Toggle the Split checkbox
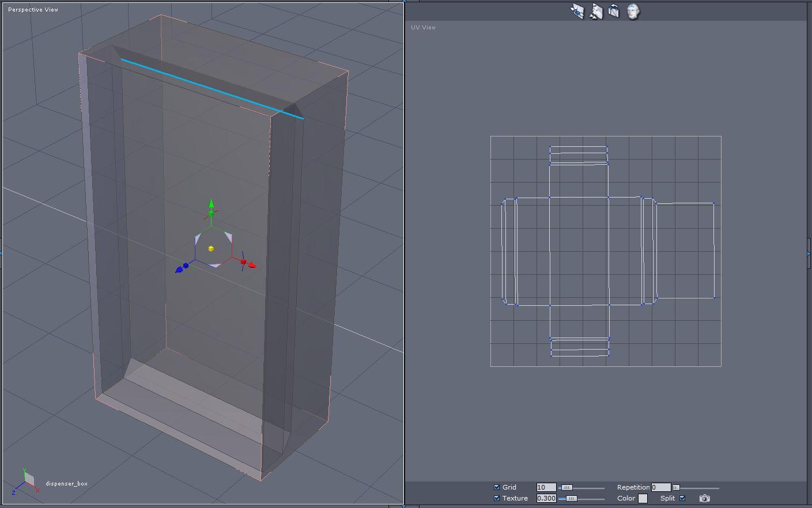Viewport: 812px width, 508px height. coord(682,498)
